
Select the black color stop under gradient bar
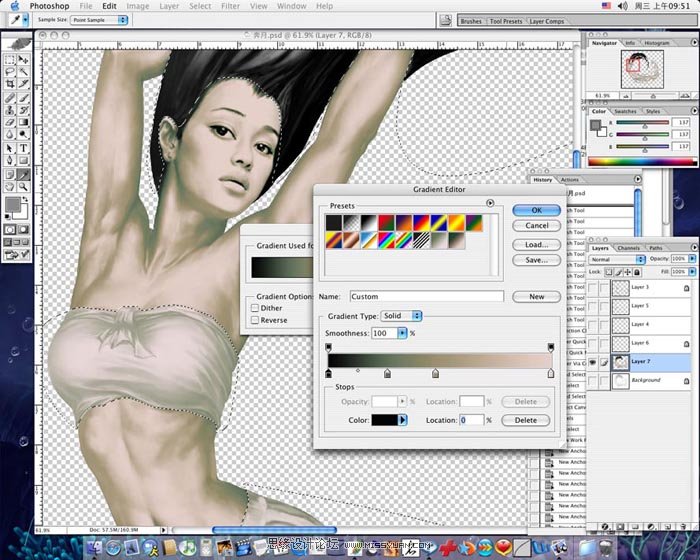pyautogui.click(x=329, y=374)
